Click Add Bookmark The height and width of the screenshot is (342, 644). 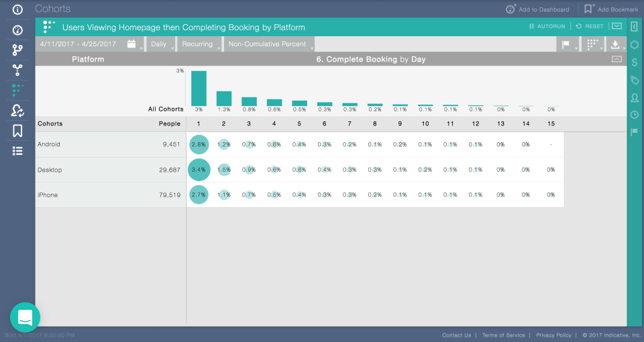coord(611,9)
